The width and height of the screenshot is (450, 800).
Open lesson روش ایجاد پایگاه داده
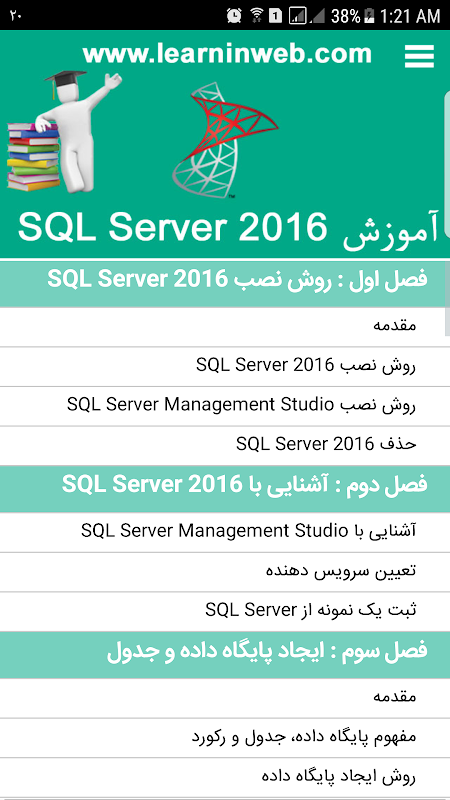pos(225,778)
